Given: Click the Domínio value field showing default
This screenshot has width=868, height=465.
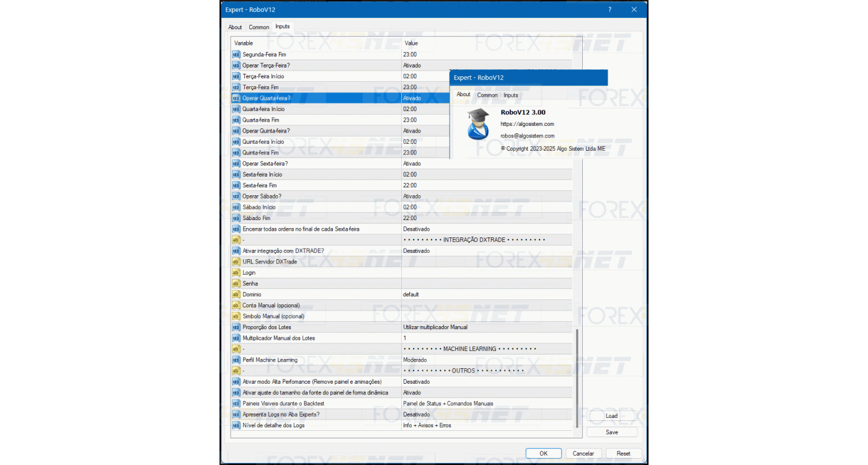Looking at the screenshot, I should [x=486, y=294].
